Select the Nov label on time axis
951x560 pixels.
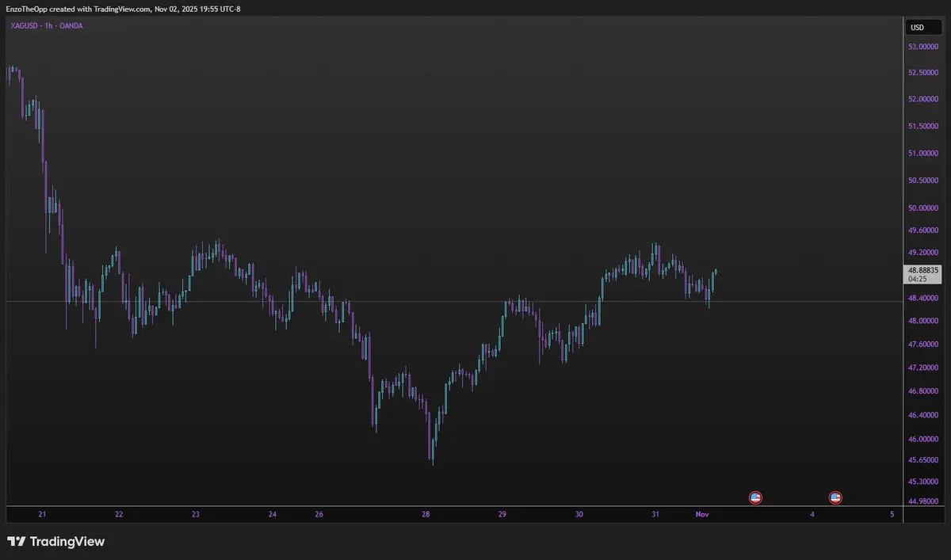click(702, 515)
